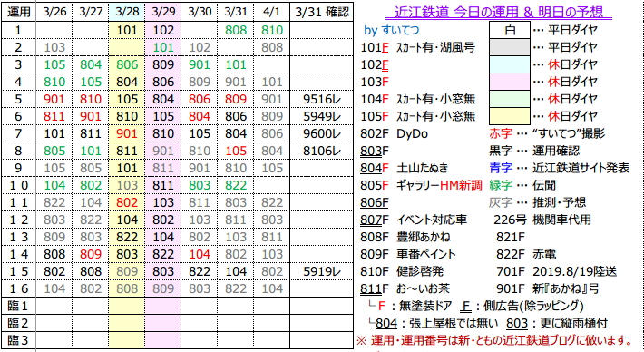Click the highlighted 3/28 date header
This screenshot has width=644, height=352.
coord(127,12)
